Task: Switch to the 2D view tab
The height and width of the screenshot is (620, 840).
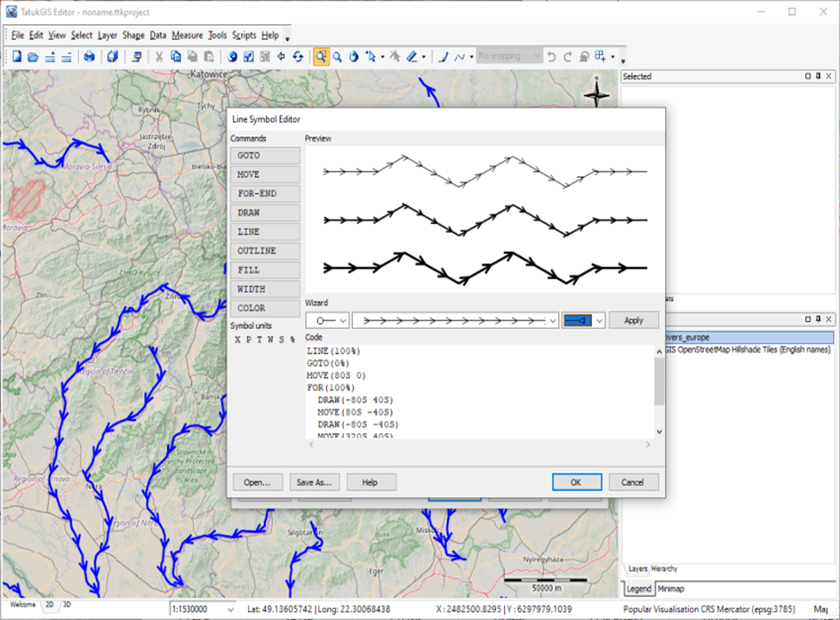Action: (x=50, y=605)
